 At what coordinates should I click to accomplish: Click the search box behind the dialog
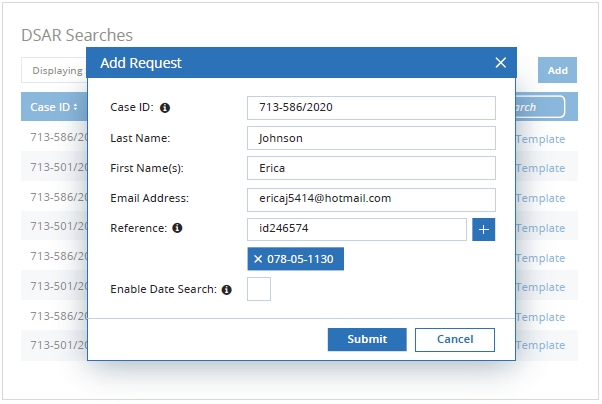point(541,107)
